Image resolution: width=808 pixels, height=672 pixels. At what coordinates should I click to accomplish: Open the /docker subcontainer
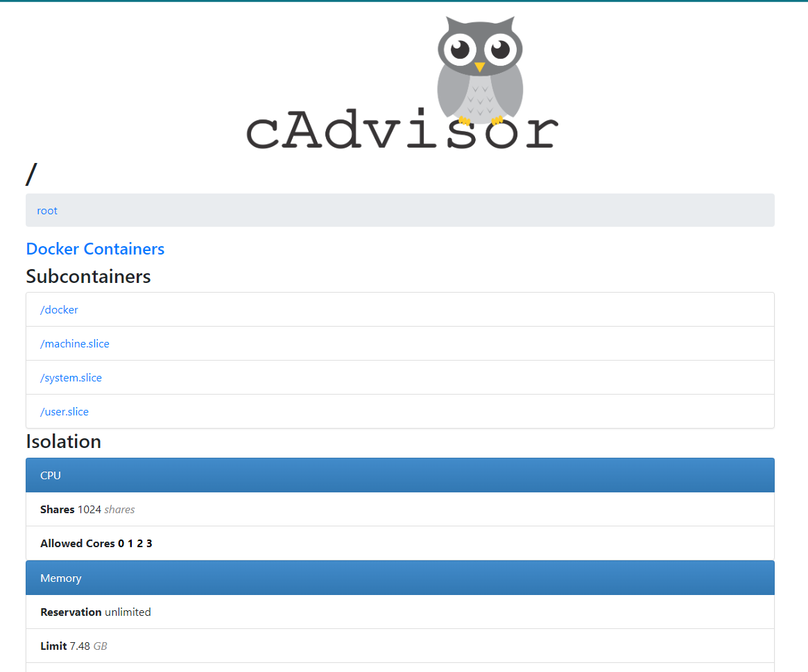pyautogui.click(x=59, y=310)
